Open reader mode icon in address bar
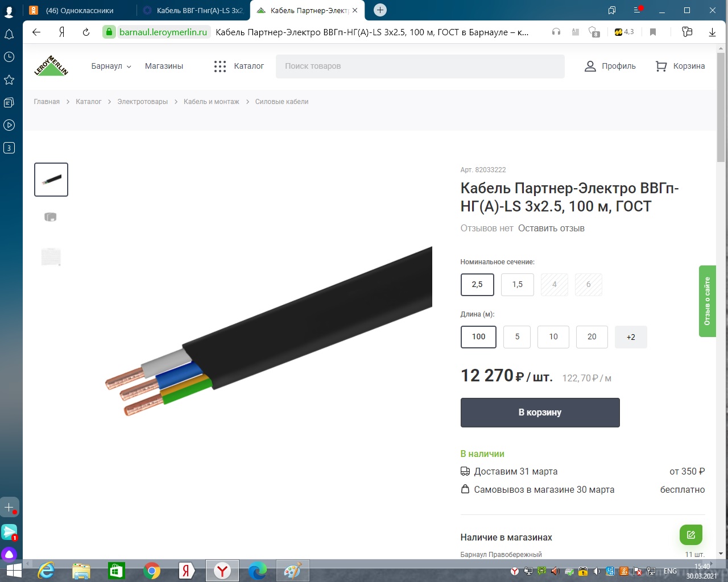This screenshot has height=582, width=728. coord(575,32)
